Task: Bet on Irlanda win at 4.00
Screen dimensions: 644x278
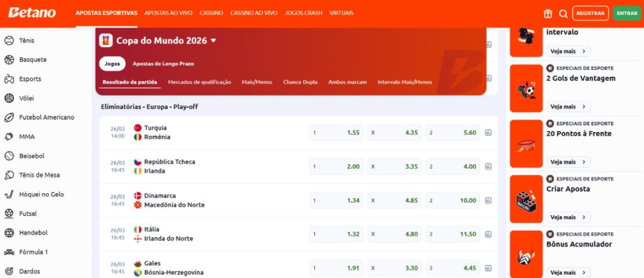Action: 453,167
